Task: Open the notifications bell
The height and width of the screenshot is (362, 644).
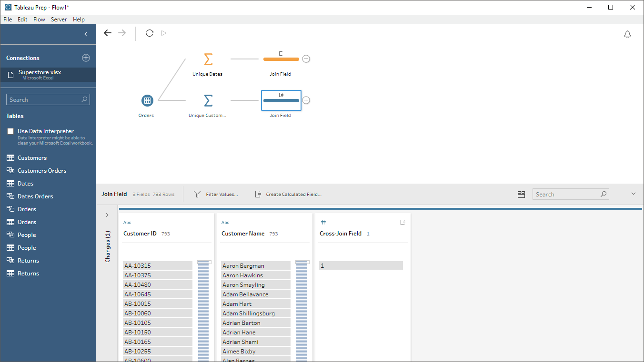Action: [x=627, y=34]
